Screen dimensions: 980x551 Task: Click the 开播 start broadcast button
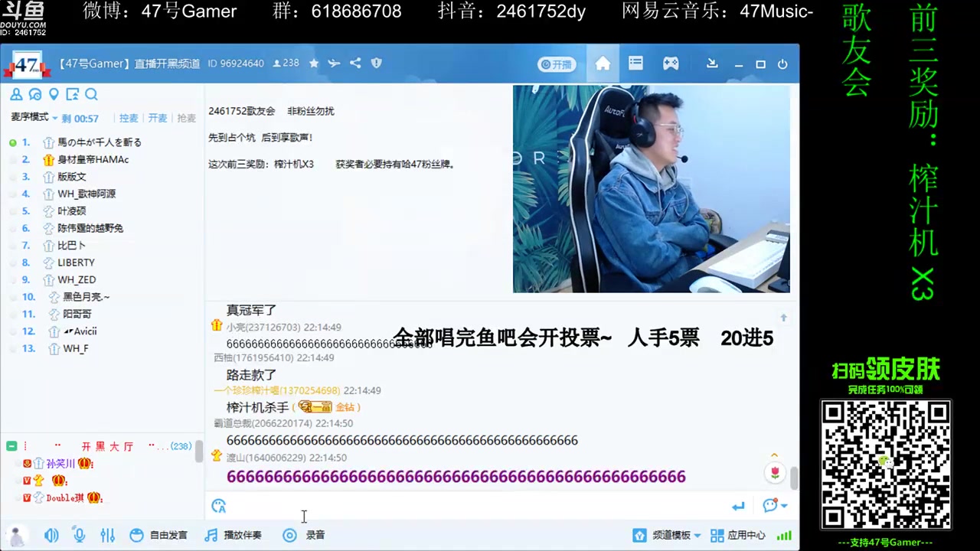click(x=557, y=64)
